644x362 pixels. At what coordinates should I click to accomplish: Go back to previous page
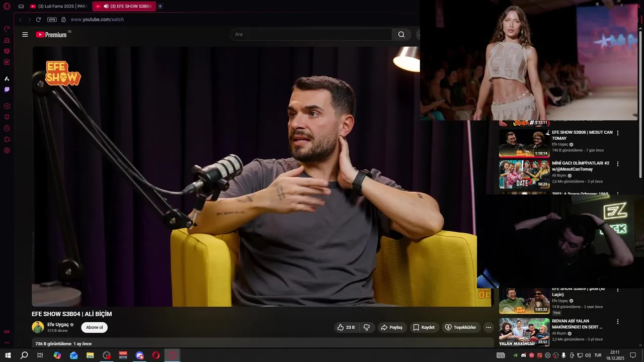pos(21,20)
